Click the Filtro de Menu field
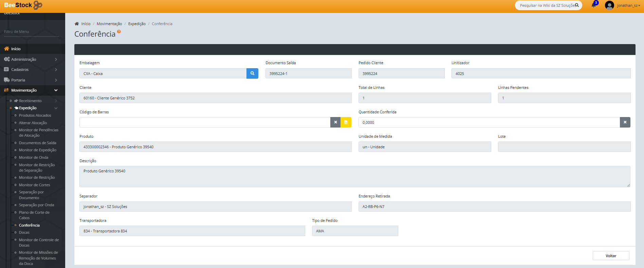Screen dimensions: 644x268 (x=31, y=32)
